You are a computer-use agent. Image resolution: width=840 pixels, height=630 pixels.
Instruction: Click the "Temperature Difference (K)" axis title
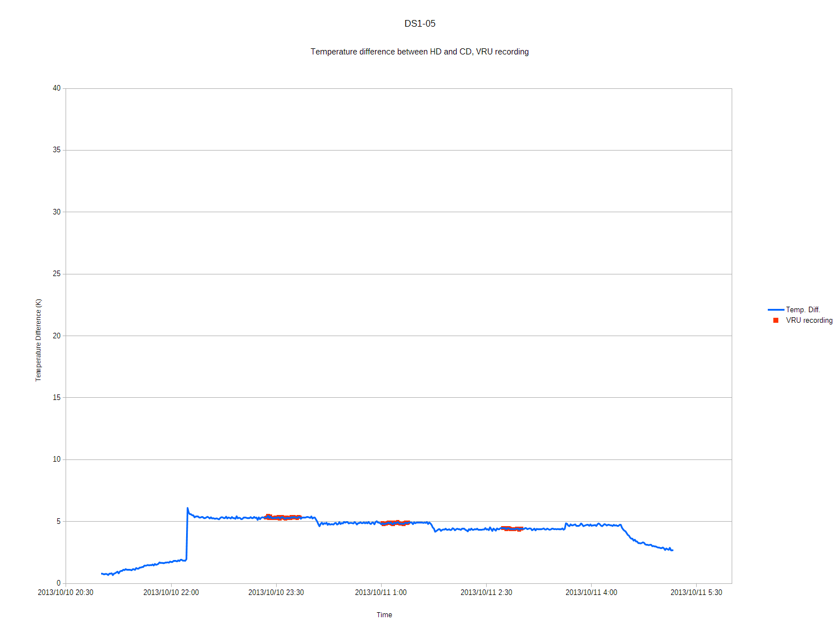(x=38, y=340)
